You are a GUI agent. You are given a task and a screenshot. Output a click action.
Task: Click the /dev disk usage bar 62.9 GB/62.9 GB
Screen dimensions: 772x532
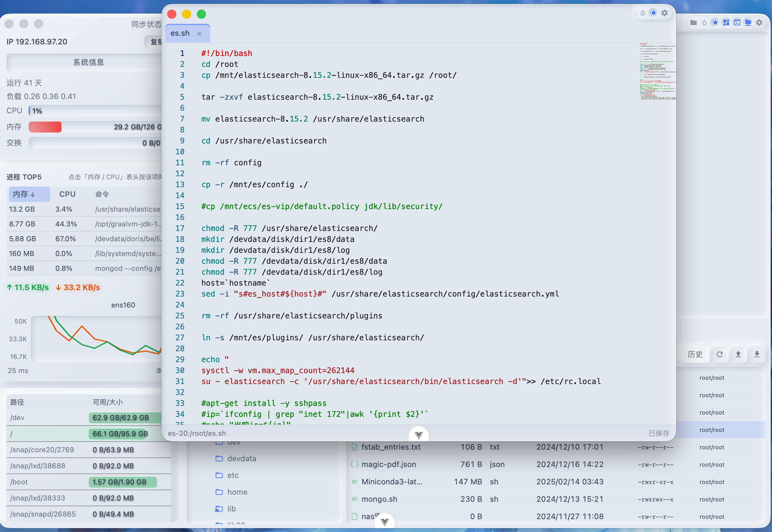point(125,418)
